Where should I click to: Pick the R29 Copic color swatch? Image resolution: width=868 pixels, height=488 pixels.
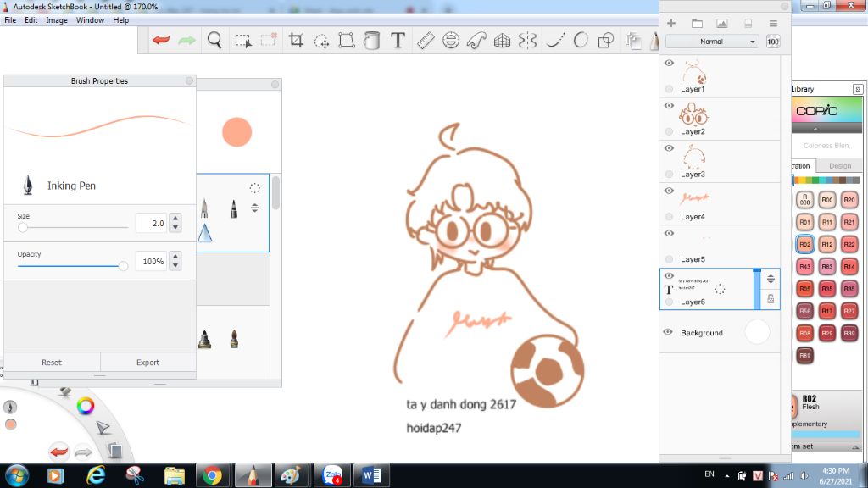pyautogui.click(x=827, y=333)
